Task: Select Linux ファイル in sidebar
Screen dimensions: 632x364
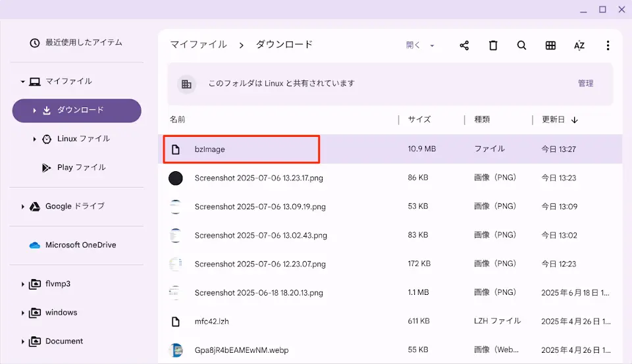Action: click(84, 139)
